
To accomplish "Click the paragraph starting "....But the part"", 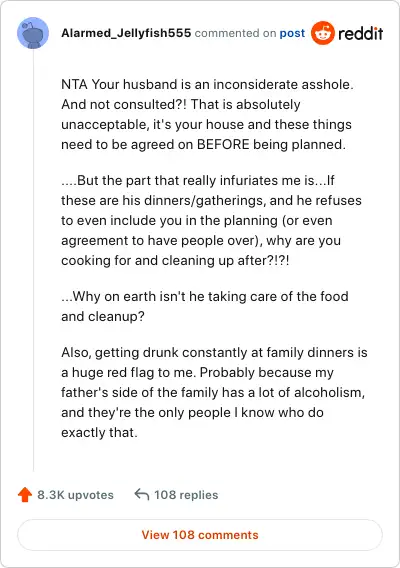I will tap(211, 220).
